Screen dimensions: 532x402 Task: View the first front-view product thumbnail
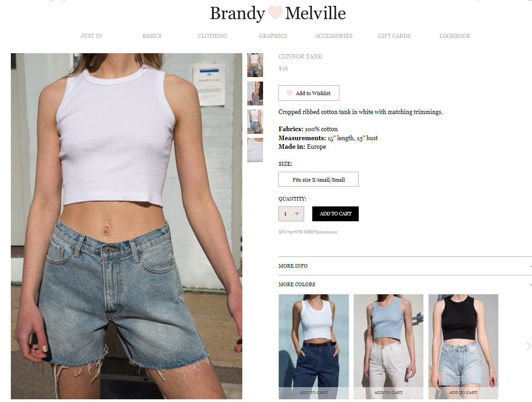[x=255, y=65]
